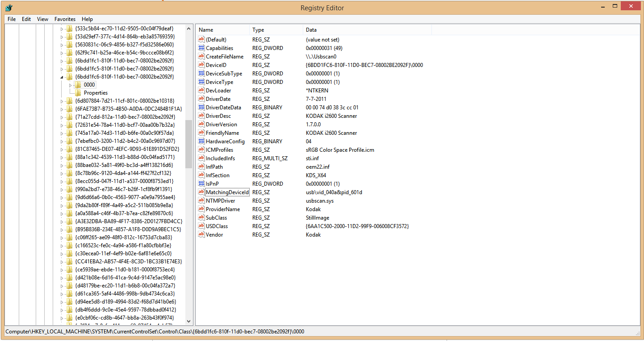Click the string icon of (Default) value

(201, 40)
